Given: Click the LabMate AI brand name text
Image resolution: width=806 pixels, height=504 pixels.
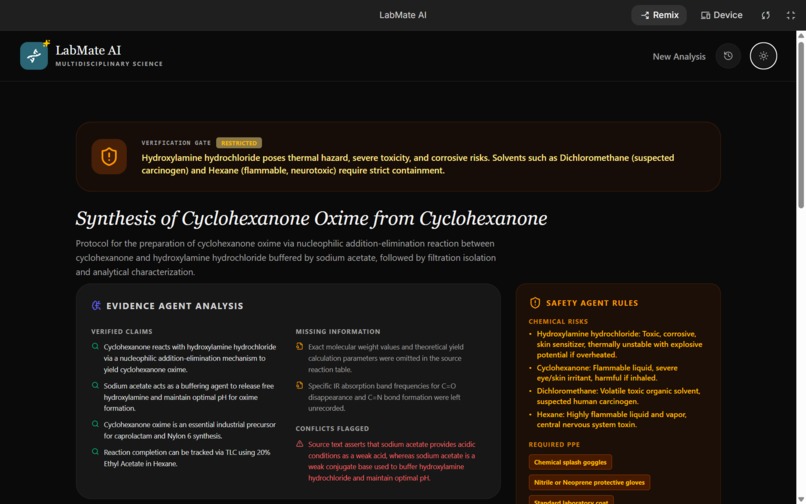Looking at the screenshot, I should point(88,50).
